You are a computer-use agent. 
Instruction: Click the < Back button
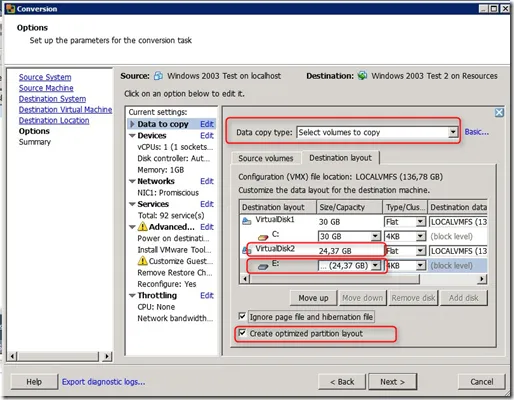pyautogui.click(x=342, y=382)
